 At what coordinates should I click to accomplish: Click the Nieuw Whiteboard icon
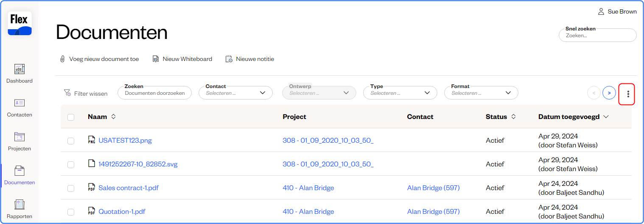pos(156,59)
